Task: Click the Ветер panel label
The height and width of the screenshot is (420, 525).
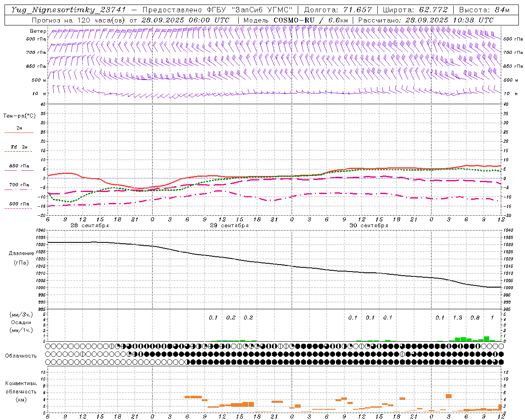Action: pyautogui.click(x=38, y=31)
